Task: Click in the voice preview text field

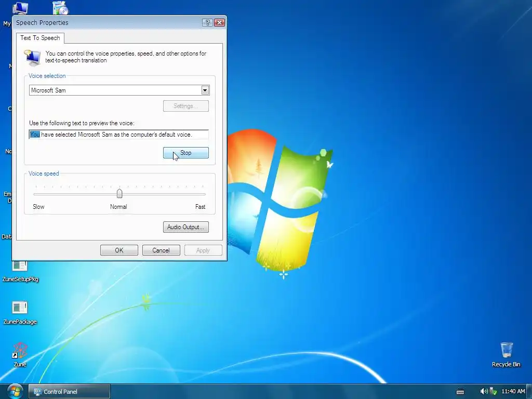Action: point(119,135)
